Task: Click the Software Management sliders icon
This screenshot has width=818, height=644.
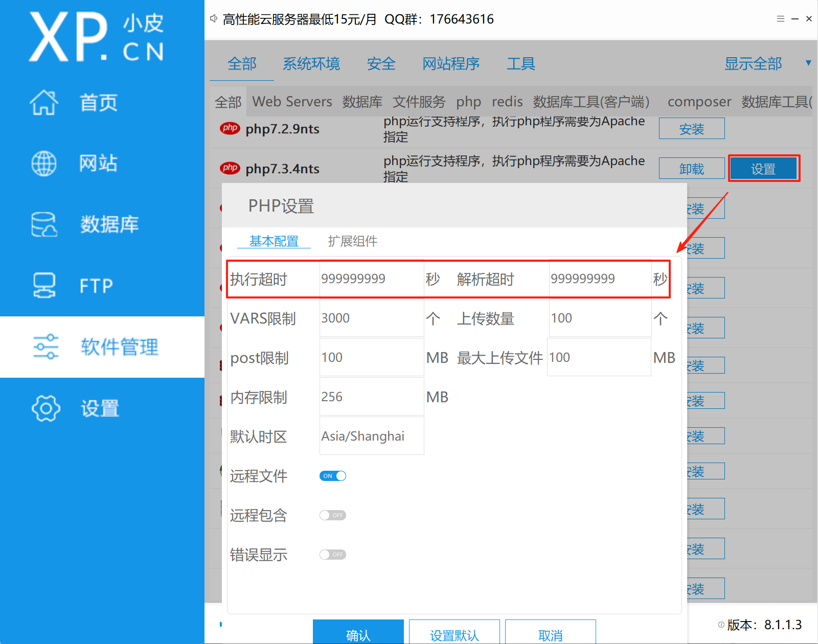Action: (46, 347)
